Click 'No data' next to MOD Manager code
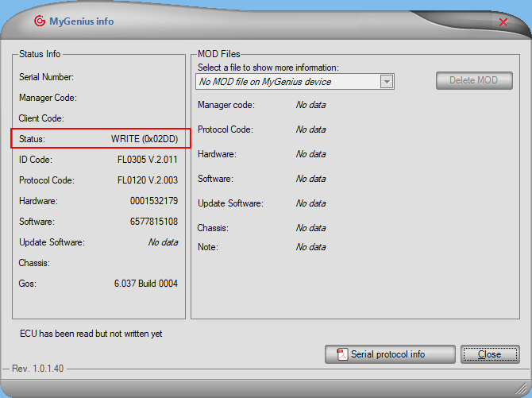 pos(310,105)
